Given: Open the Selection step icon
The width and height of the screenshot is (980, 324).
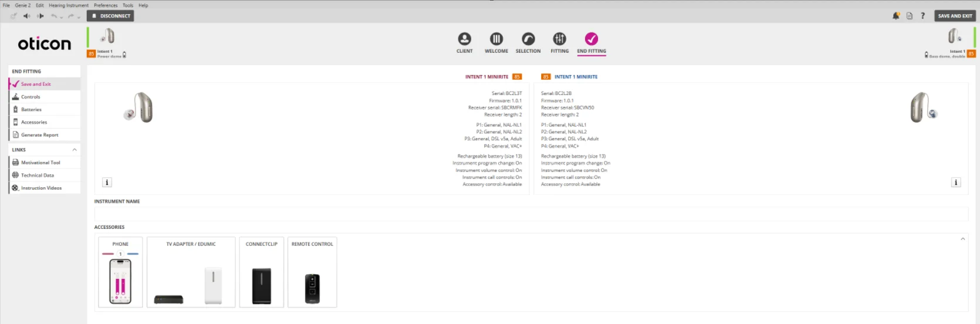Looking at the screenshot, I should click(528, 39).
